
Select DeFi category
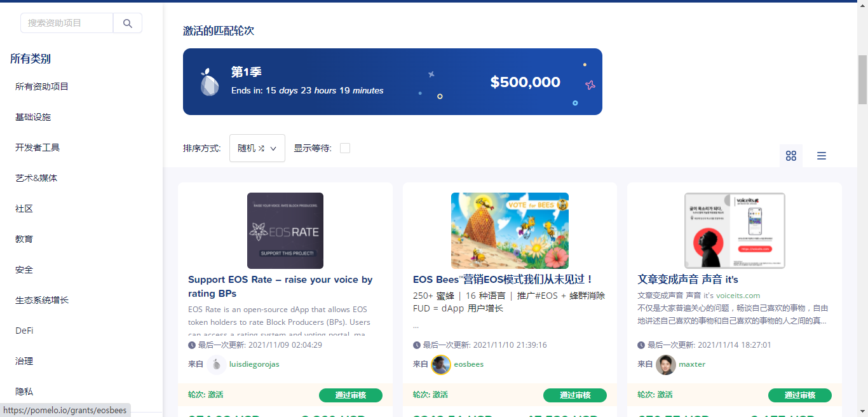[24, 331]
